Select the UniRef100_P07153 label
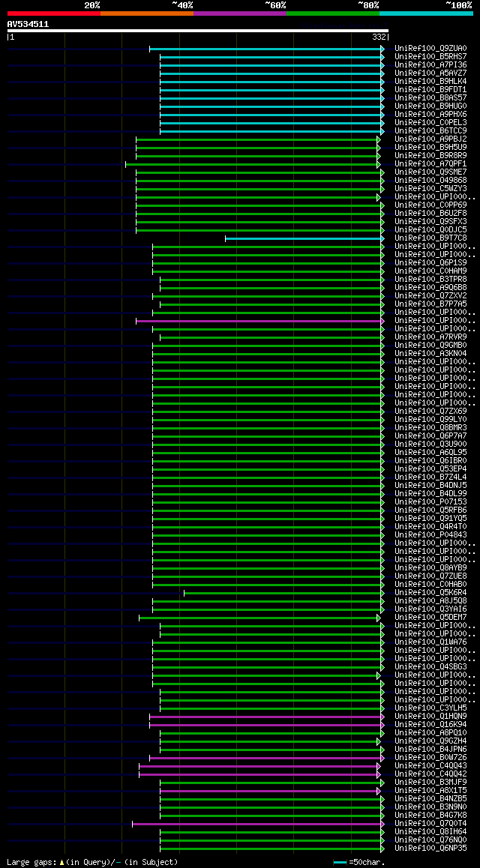This screenshot has width=480, height=868. [430, 503]
